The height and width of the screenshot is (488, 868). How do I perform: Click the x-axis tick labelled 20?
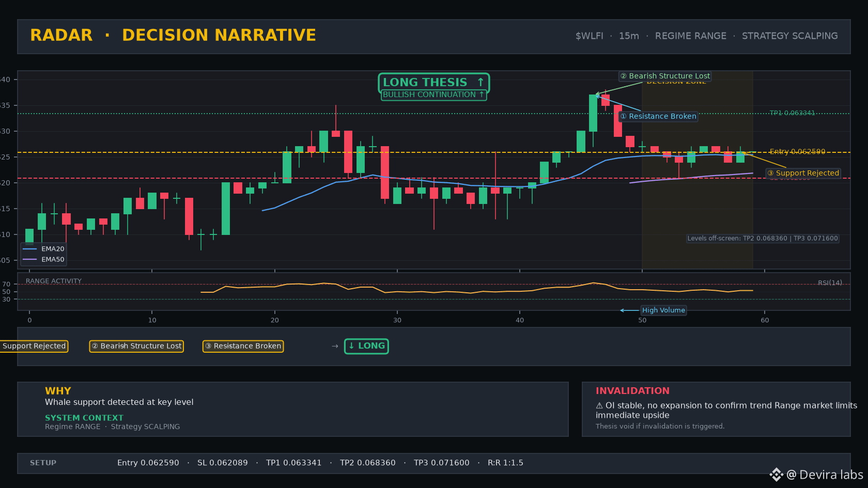click(x=274, y=320)
